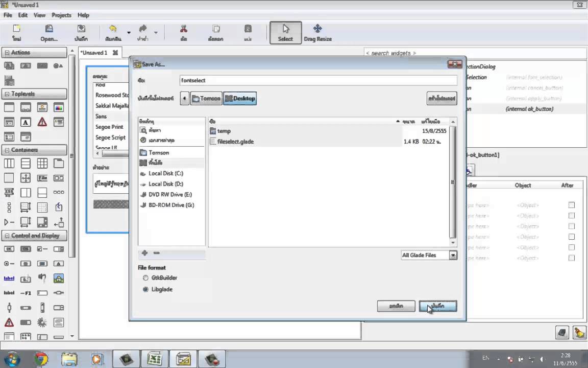Activate the Drag Resize tool
Screen dimensions: 588x368
pyautogui.click(x=317, y=33)
